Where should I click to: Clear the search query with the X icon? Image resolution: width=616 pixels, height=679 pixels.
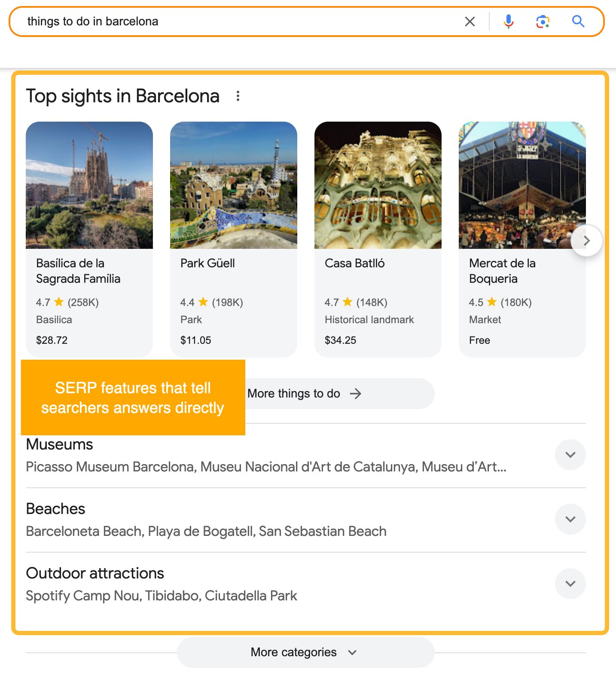click(470, 21)
